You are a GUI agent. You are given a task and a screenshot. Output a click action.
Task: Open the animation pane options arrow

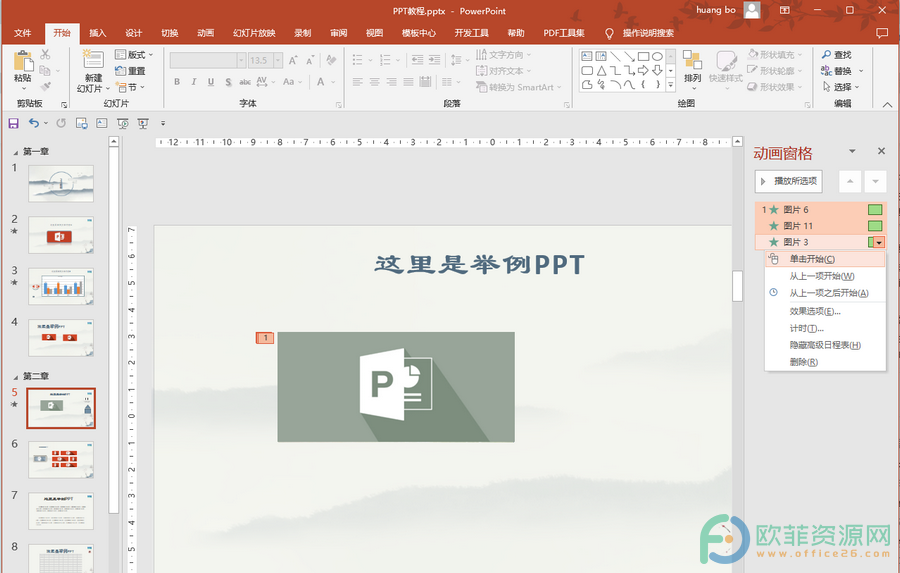852,151
